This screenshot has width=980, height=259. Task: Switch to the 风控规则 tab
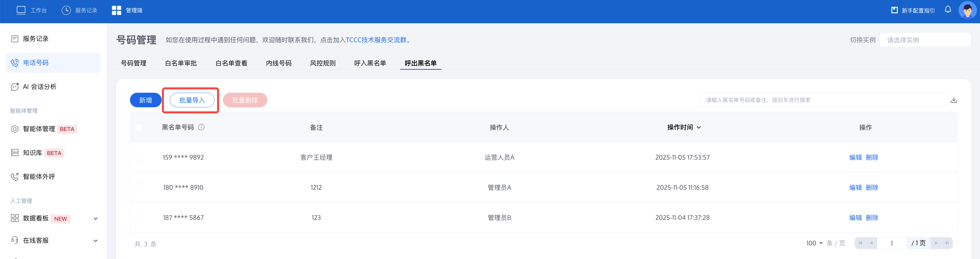322,63
